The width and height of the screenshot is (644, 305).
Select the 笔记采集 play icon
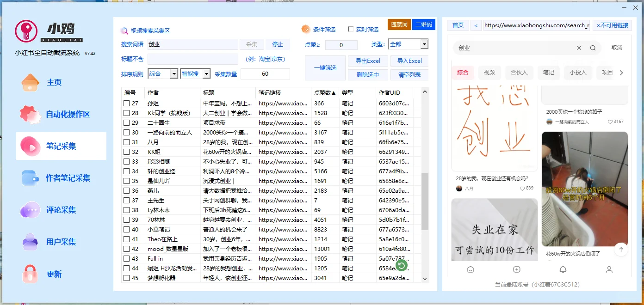30,146
